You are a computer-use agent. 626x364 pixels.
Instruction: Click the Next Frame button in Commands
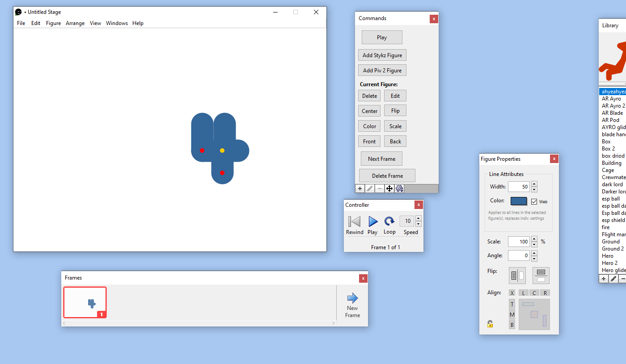[x=381, y=159]
